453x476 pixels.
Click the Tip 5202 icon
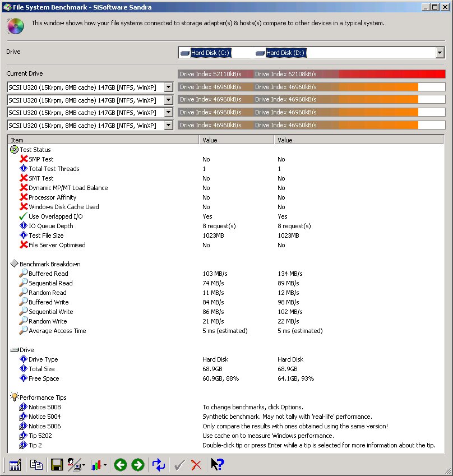tap(23, 435)
